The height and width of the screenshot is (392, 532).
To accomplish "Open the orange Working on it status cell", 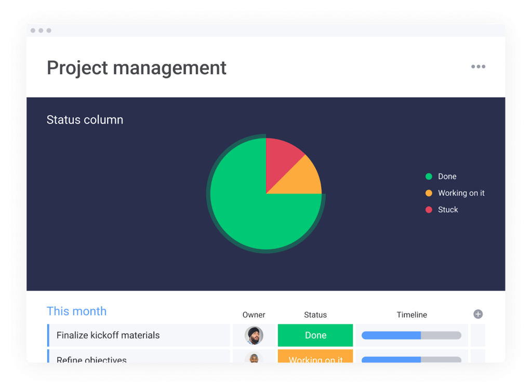I will point(315,357).
